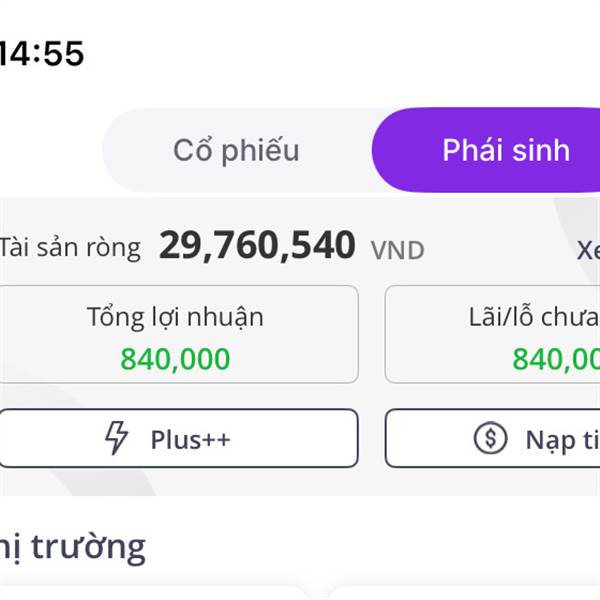600x600 pixels.
Task: Open the Lãi/lỗ chưa card title
Action: tap(534, 318)
